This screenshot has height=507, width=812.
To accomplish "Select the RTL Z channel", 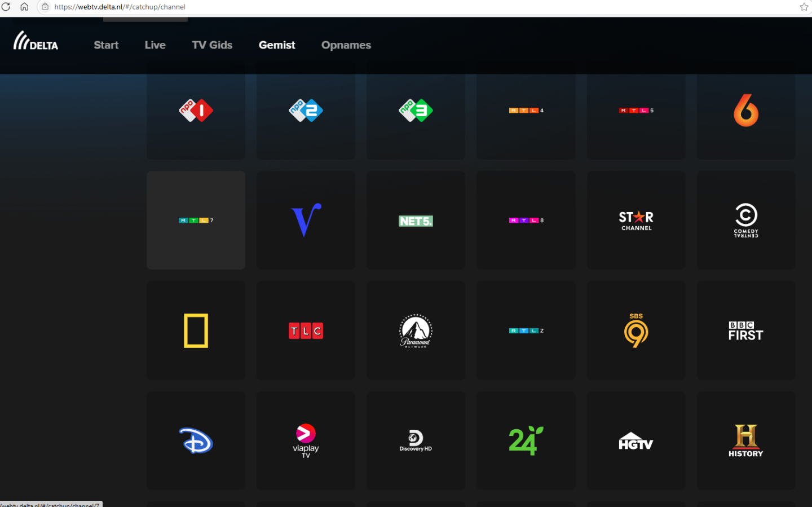I will point(526,330).
